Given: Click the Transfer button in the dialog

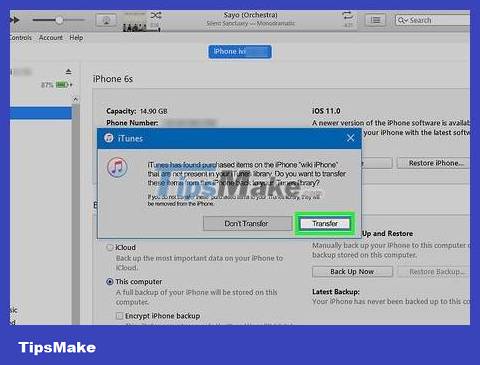Looking at the screenshot, I should pyautogui.click(x=325, y=224).
